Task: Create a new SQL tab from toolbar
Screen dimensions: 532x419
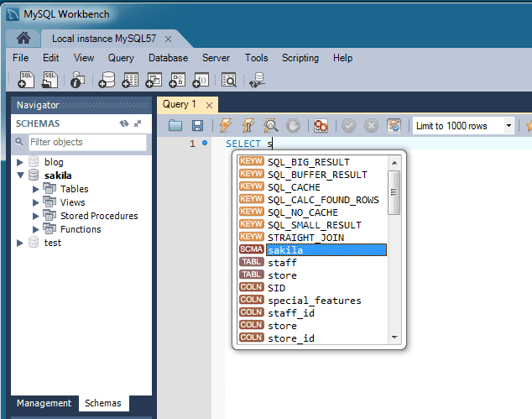Action: [x=25, y=80]
